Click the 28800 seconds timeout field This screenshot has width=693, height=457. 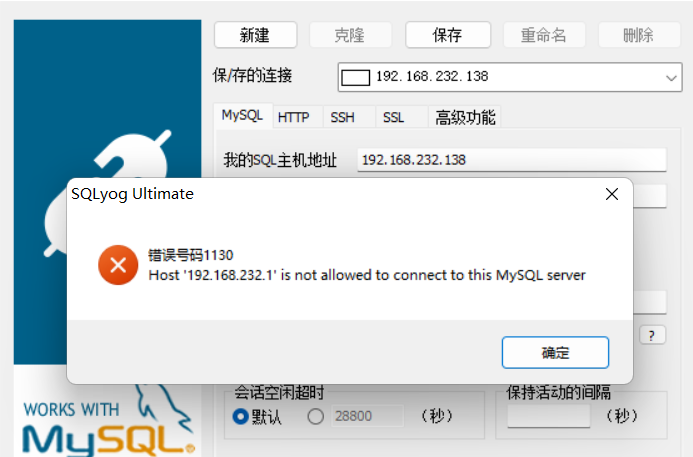tap(367, 416)
